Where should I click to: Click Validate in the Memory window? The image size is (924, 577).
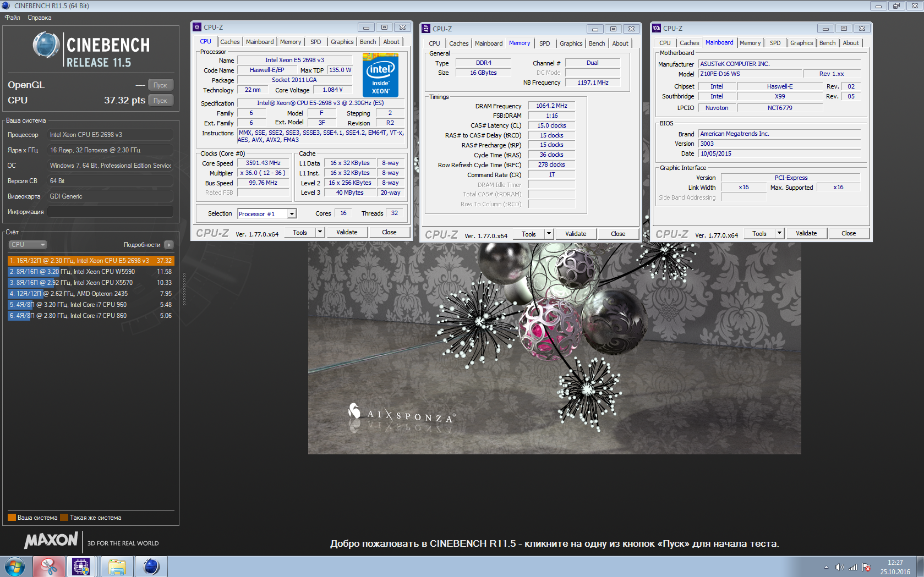point(576,234)
